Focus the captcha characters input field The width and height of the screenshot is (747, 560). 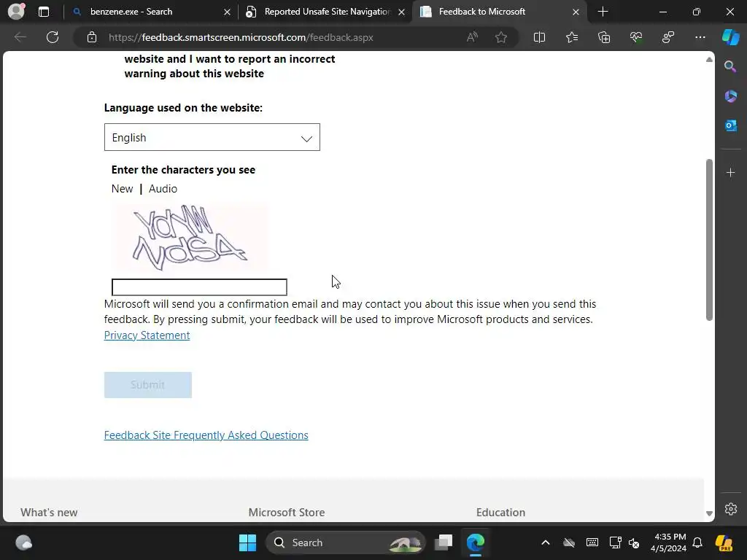click(x=199, y=287)
